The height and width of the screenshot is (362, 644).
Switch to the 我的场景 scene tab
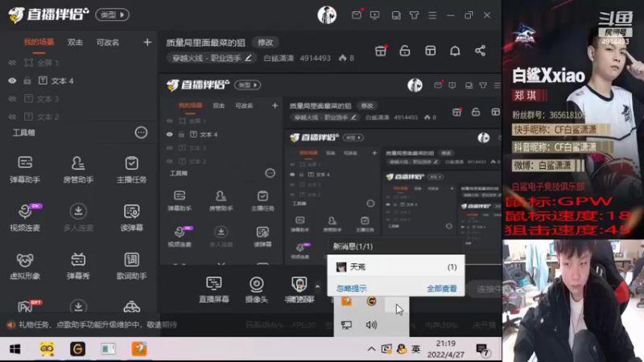39,43
